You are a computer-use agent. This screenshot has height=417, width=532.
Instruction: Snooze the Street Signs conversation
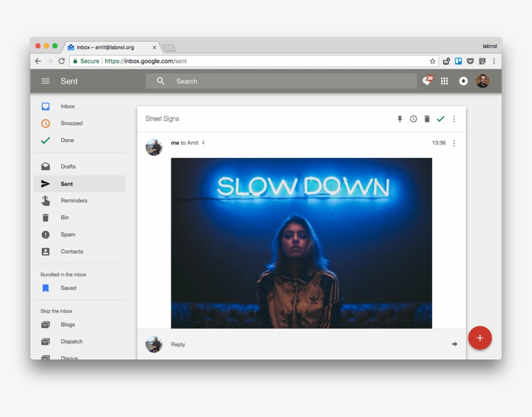click(413, 119)
